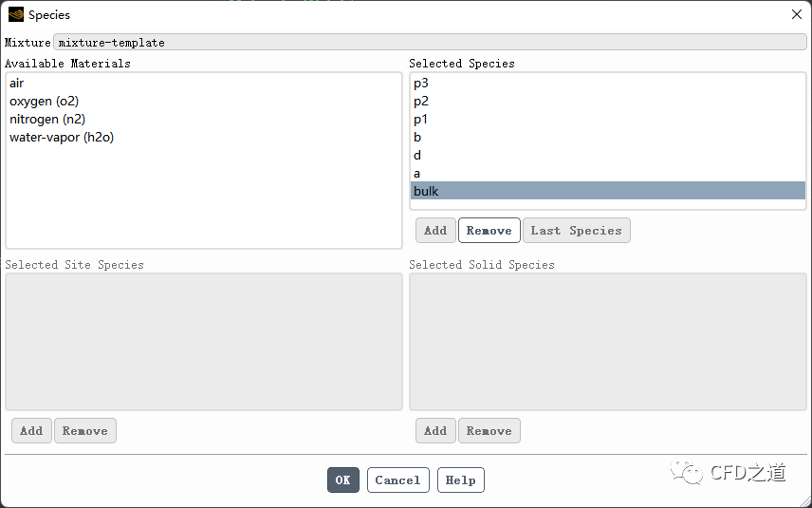Select species a in Selected Species

click(x=417, y=174)
